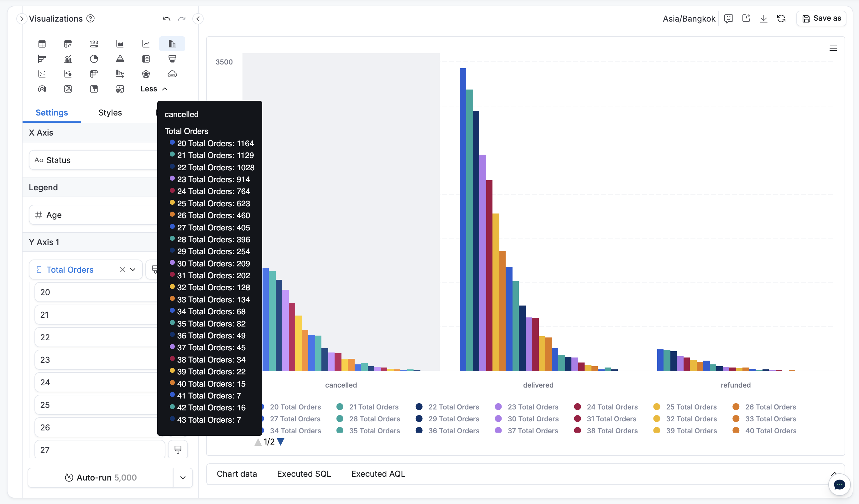Click the undo arrow icon

166,19
